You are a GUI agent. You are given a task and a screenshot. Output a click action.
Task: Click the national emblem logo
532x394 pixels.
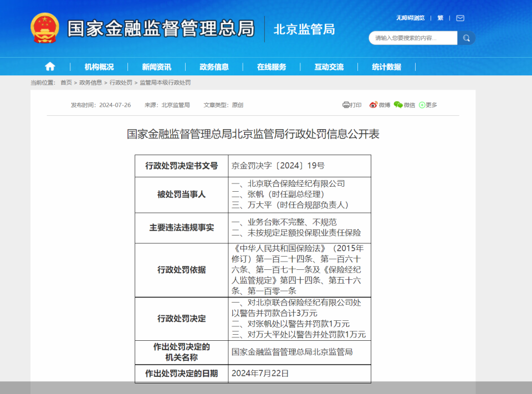(x=45, y=28)
